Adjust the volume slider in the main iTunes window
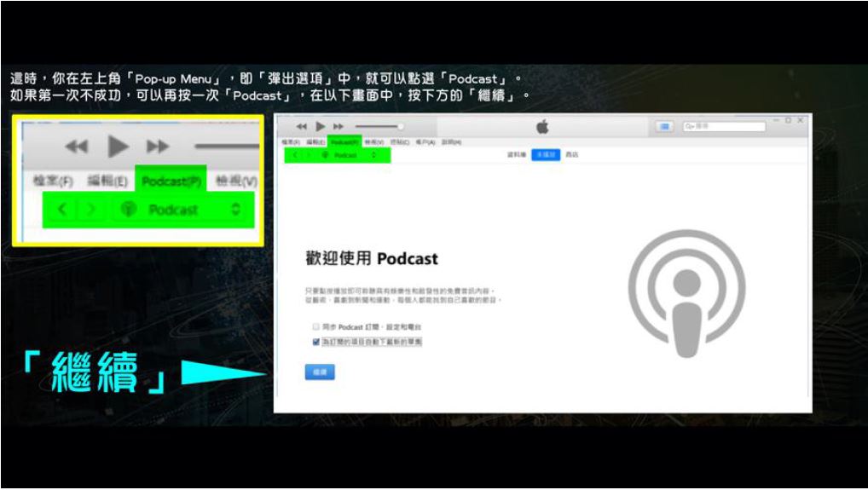This screenshot has width=868, height=490. tap(379, 127)
